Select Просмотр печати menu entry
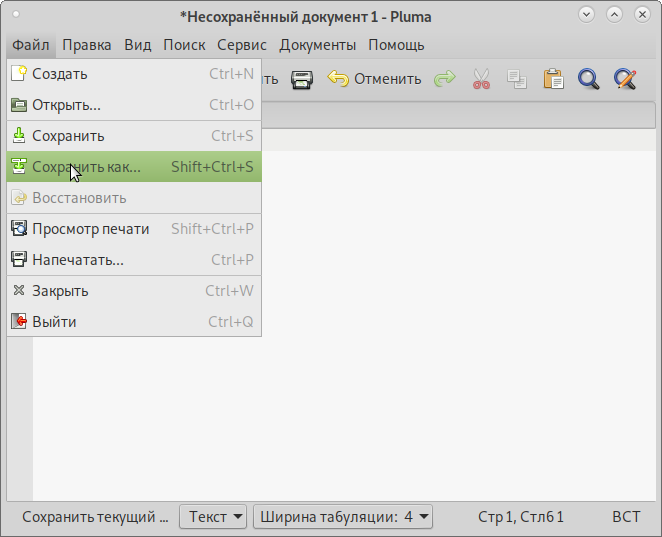Viewport: 662px width, 537px height. 90,229
